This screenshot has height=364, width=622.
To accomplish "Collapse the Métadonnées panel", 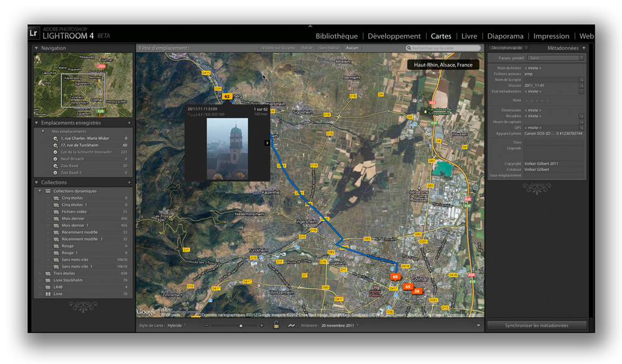I will coord(584,48).
